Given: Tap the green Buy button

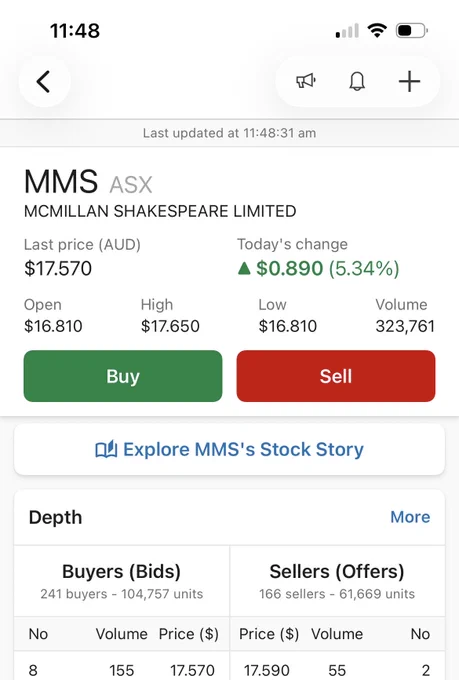Looking at the screenshot, I should 123,376.
